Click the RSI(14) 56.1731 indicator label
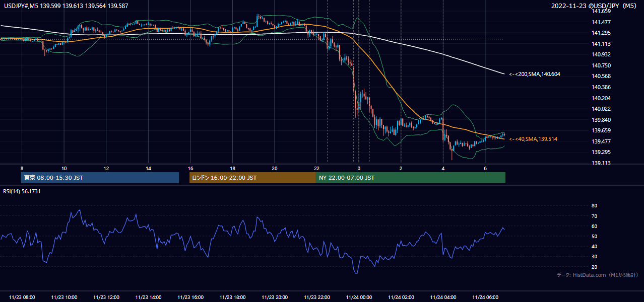The image size is (644, 302). pyautogui.click(x=22, y=192)
